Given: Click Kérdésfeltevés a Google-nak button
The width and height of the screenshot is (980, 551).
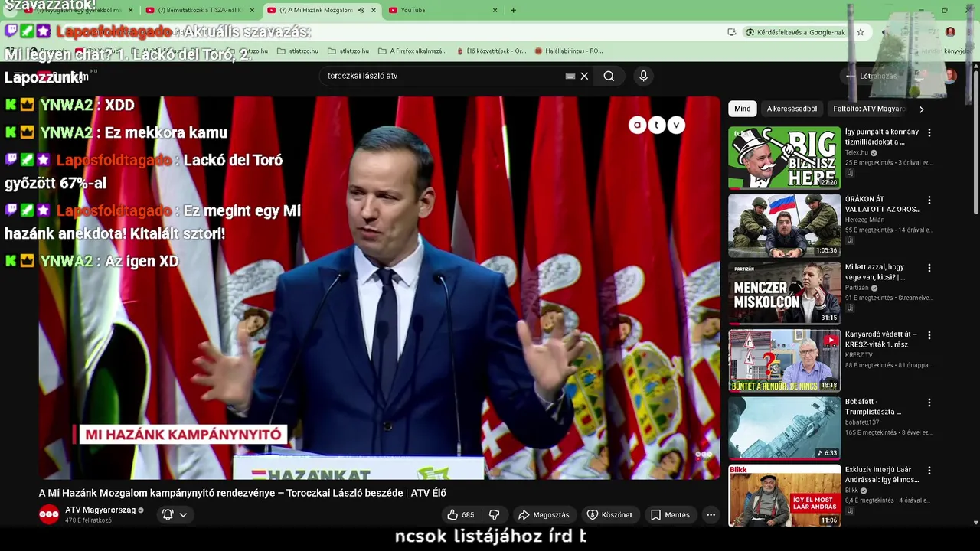Looking at the screenshot, I should 795,32.
